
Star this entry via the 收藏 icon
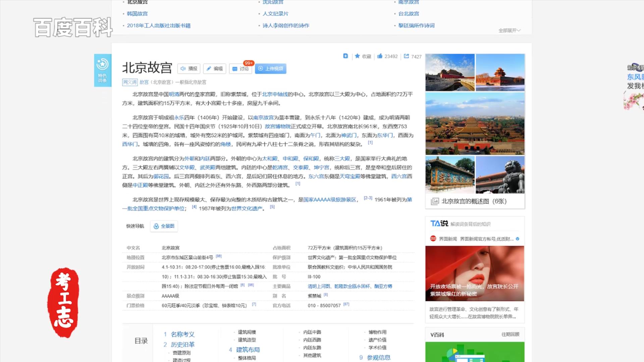click(x=358, y=56)
